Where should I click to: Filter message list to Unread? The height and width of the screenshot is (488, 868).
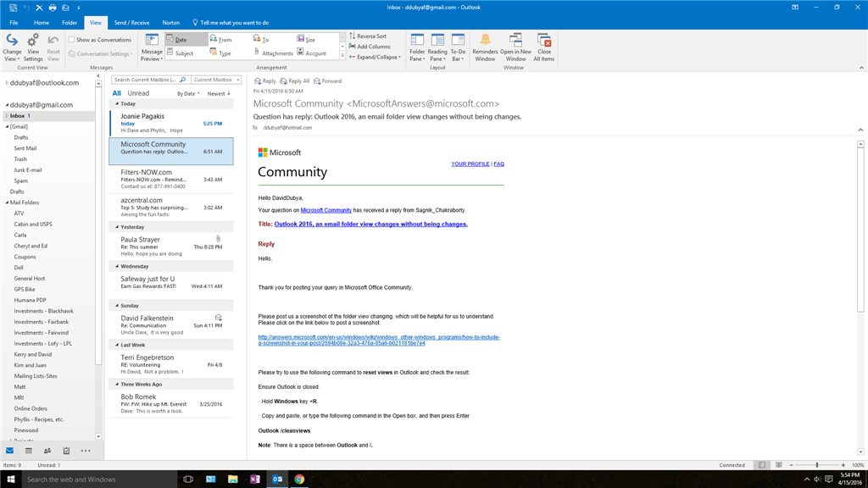(138, 93)
